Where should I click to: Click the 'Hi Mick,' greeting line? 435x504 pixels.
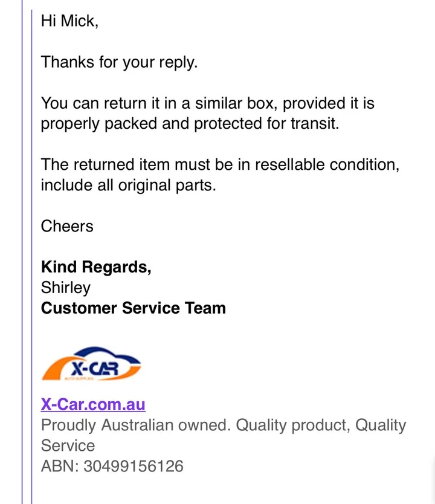click(x=69, y=21)
